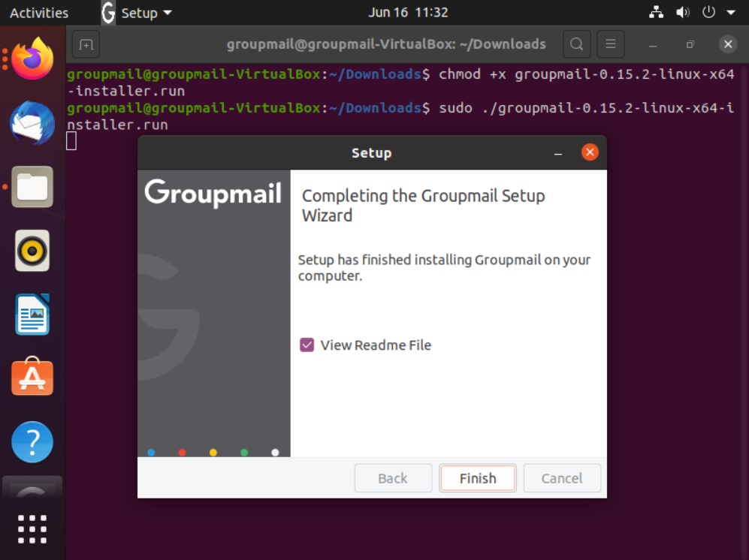Click the running Setup app dock icon
This screenshot has height=560, width=749.
pos(32,487)
